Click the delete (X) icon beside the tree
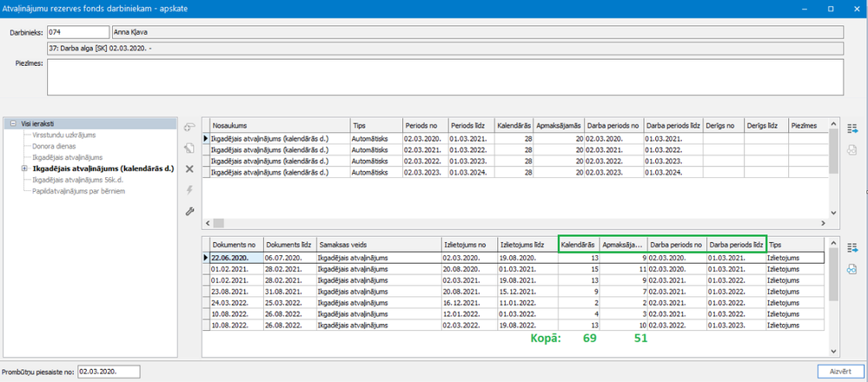Screen dimensions: 868x382 click(189, 169)
